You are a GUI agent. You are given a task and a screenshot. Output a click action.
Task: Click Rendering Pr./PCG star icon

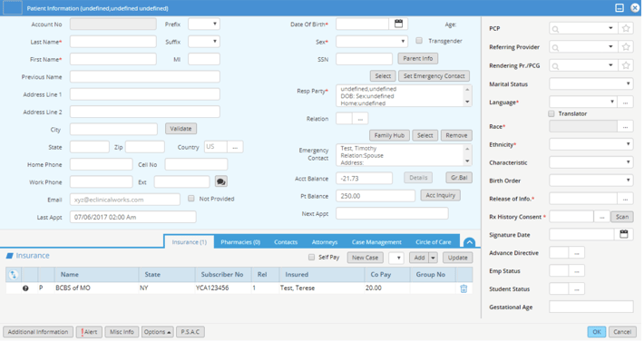pyautogui.click(x=626, y=65)
